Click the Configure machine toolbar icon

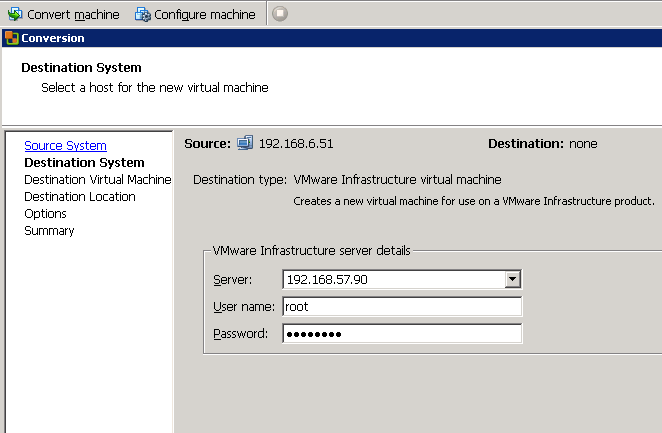[142, 14]
